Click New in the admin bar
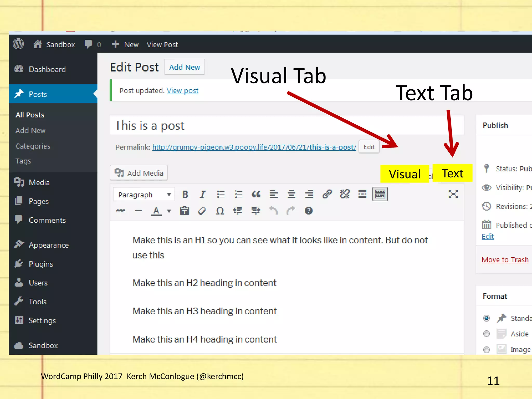Image resolution: width=532 pixels, height=399 pixels. [x=125, y=44]
